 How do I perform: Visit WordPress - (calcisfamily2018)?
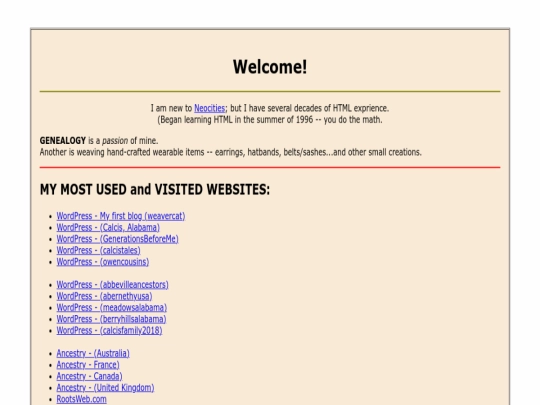pyautogui.click(x=109, y=331)
